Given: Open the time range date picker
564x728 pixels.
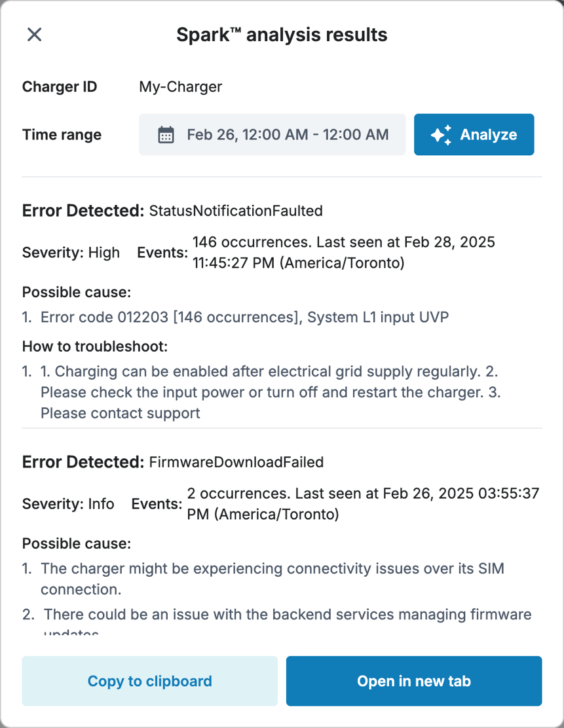Looking at the screenshot, I should (272, 134).
